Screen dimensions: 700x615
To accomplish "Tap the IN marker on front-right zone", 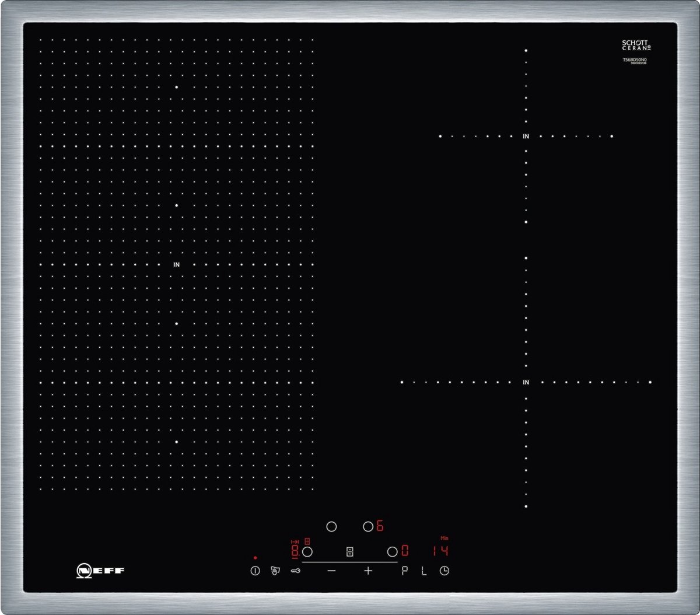I will (x=526, y=383).
